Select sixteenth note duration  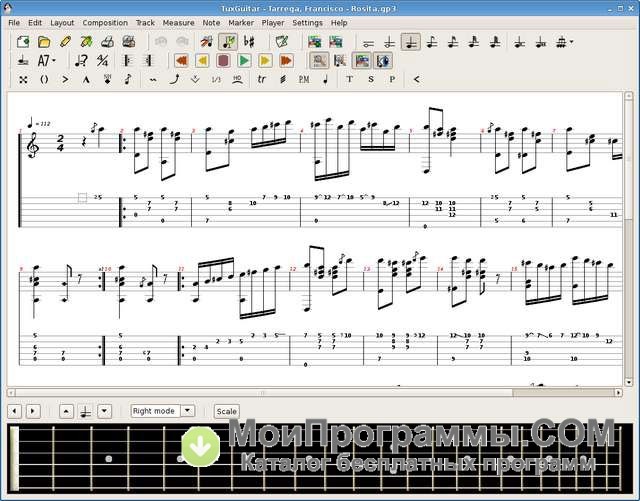tap(453, 42)
